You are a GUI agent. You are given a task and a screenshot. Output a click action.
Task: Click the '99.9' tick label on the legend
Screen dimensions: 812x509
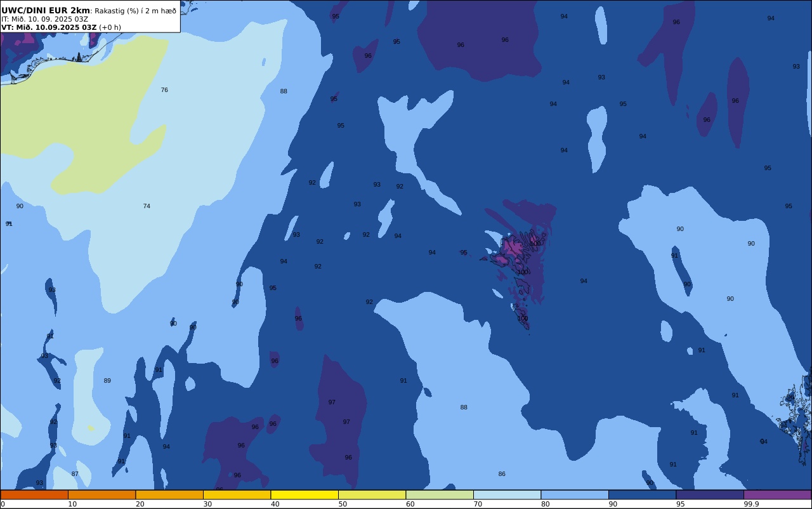tap(751, 504)
